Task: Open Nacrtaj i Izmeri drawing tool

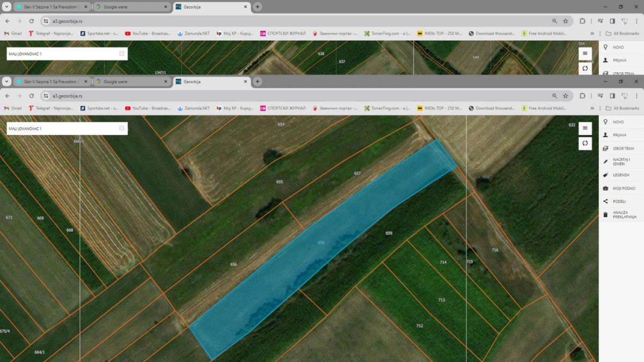Action: 621,161
